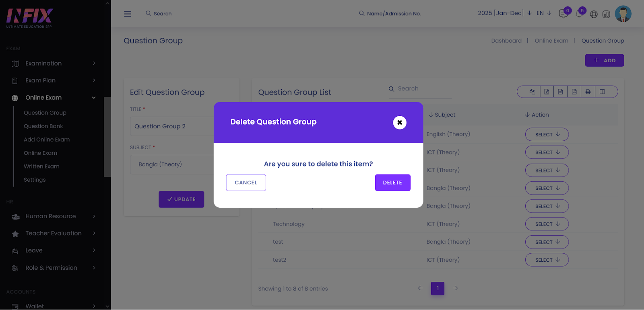Open the EN language dropdown
The height and width of the screenshot is (310, 644).
[544, 13]
